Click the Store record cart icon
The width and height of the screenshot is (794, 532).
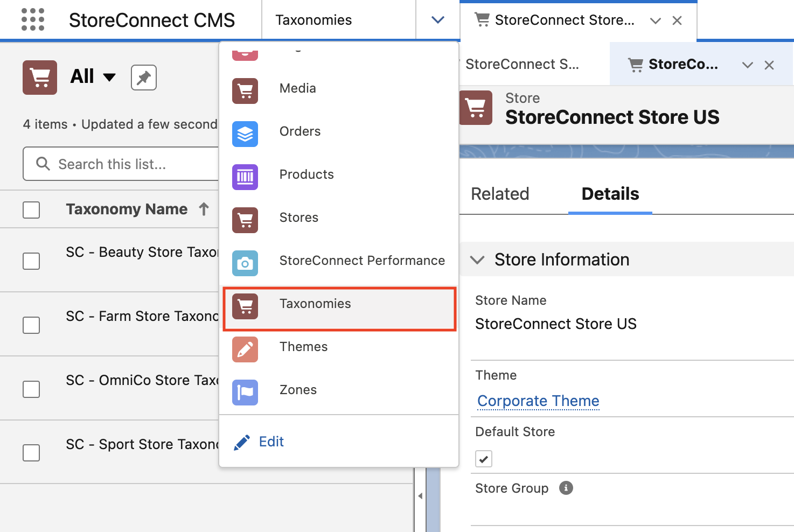pyautogui.click(x=476, y=108)
